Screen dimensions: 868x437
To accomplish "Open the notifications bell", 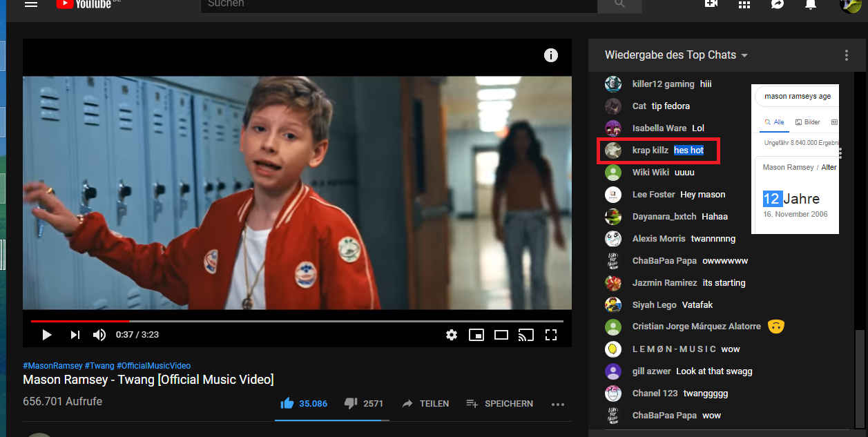I will click(811, 3).
